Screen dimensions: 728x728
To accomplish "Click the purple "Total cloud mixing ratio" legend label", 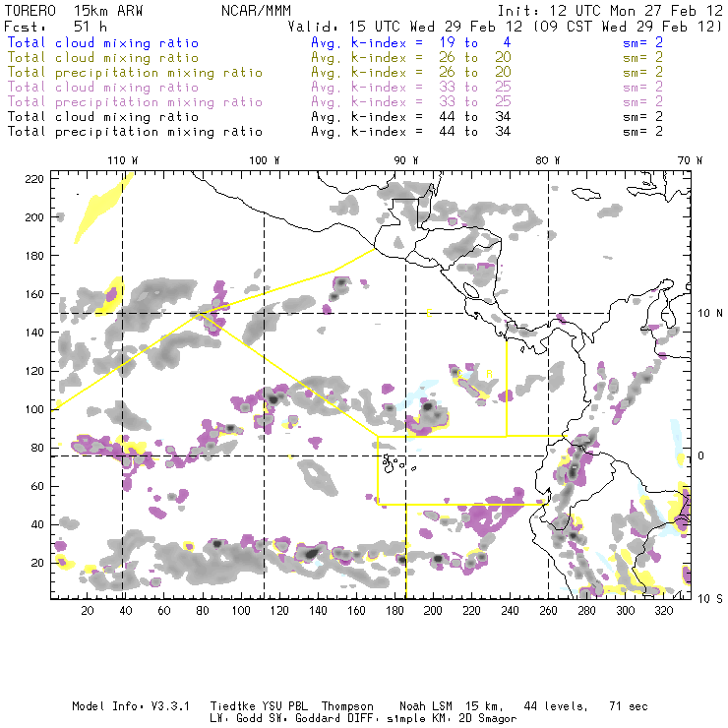I will click(x=103, y=88).
